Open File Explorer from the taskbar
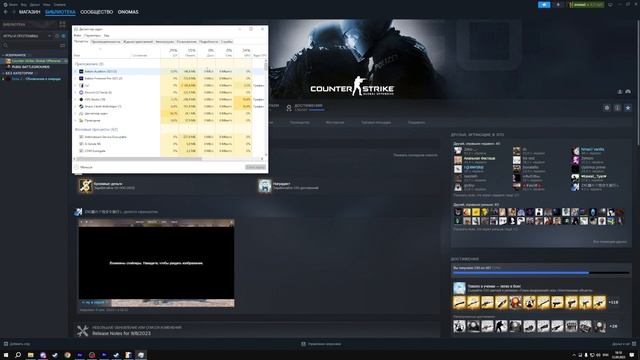 [x=31, y=355]
